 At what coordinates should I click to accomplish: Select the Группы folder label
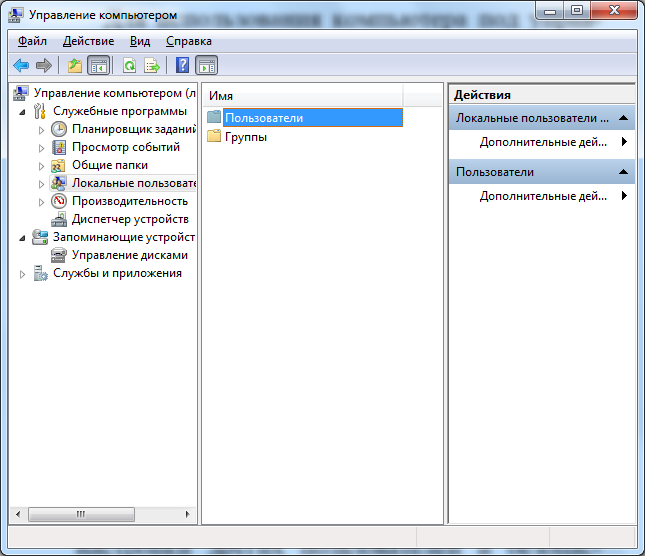pyautogui.click(x=246, y=137)
